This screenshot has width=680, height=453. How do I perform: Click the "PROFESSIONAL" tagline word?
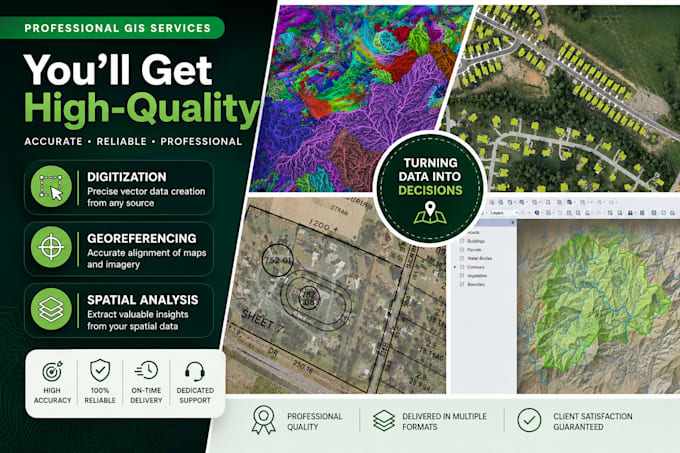click(x=201, y=141)
